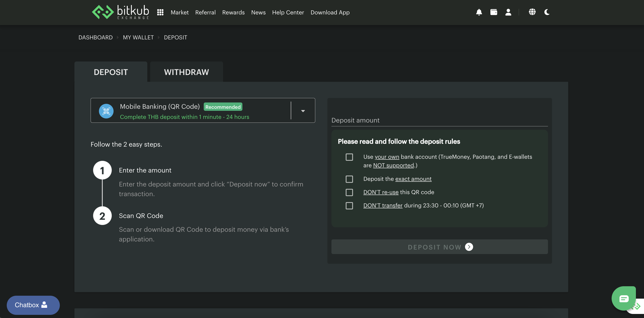Toggle dark mode moon icon

click(547, 12)
